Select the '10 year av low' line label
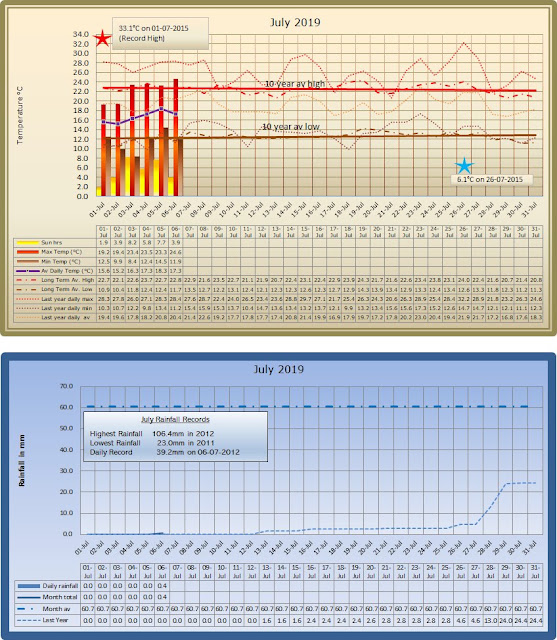Viewport: 557px width, 640px height. (x=291, y=127)
